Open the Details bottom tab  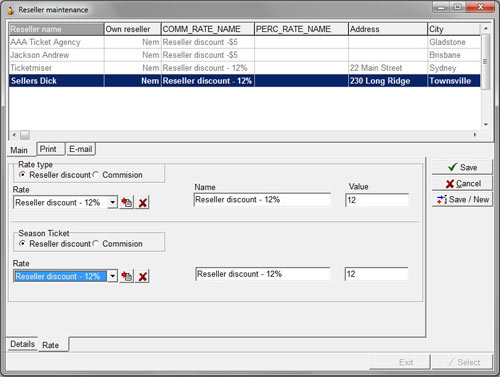[22, 344]
